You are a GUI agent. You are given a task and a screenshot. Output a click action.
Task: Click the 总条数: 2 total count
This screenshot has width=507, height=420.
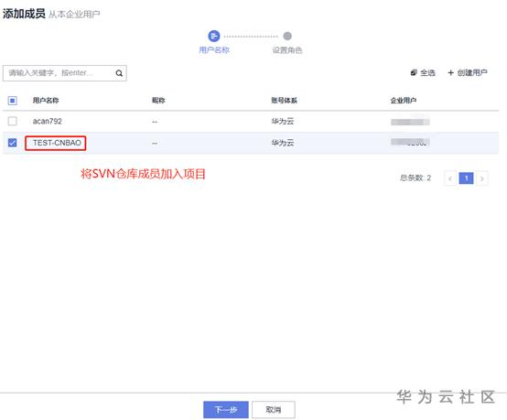[415, 178]
